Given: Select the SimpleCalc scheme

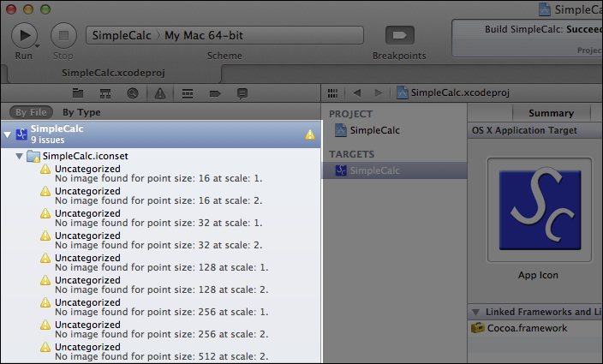Looking at the screenshot, I should click(x=122, y=35).
